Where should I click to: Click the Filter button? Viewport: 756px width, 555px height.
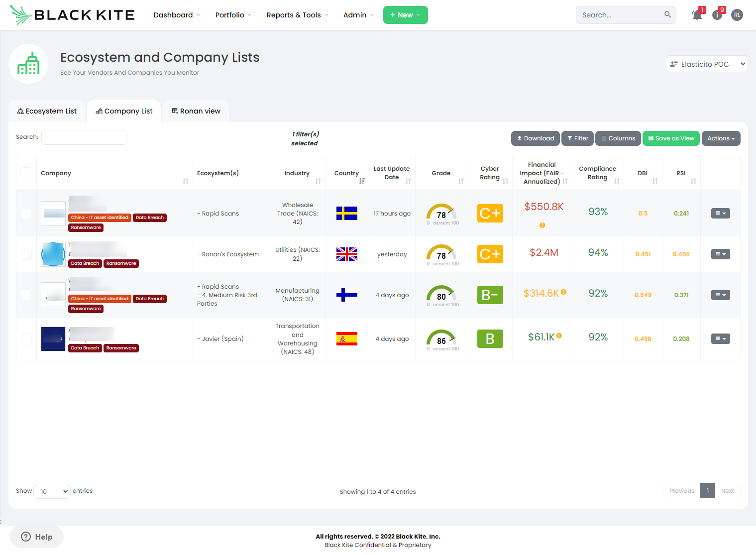(x=577, y=138)
